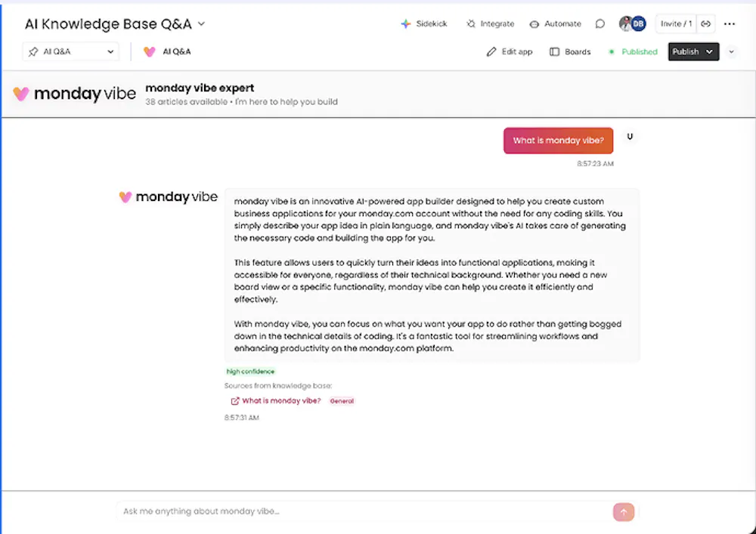Click the Published status indicator
This screenshot has width=756, height=534.
pos(633,51)
